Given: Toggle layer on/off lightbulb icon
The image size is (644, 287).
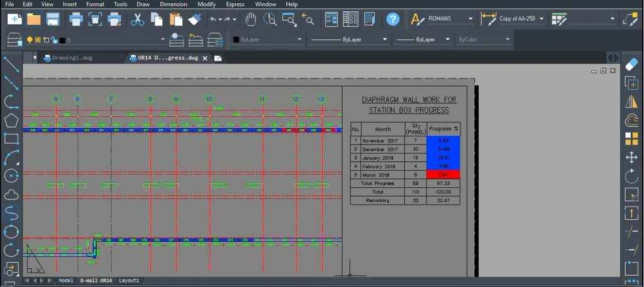Looking at the screenshot, I should click(x=29, y=40).
